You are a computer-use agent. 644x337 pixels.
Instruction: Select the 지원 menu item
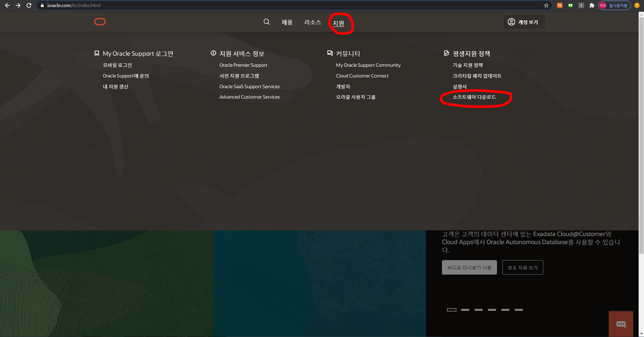point(338,23)
